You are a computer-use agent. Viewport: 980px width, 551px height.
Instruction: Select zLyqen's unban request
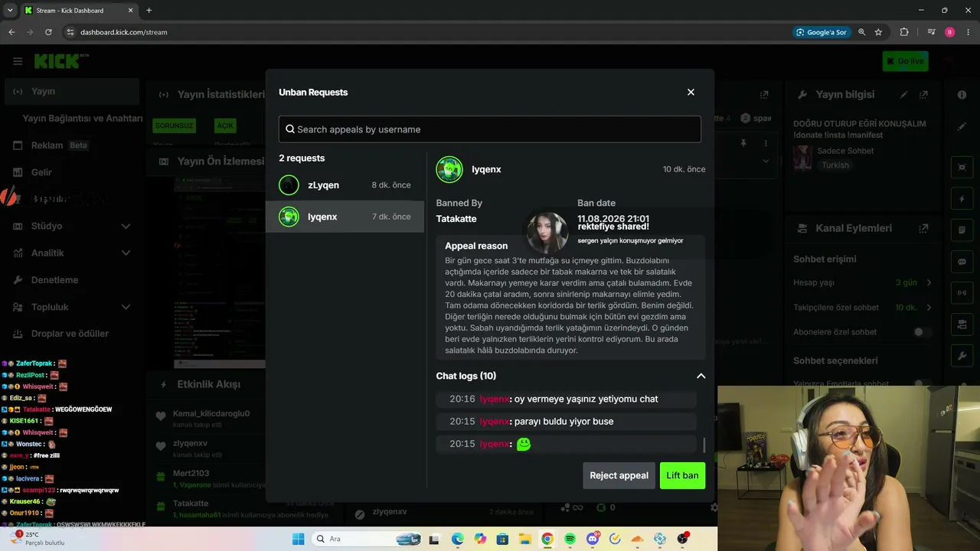click(345, 185)
